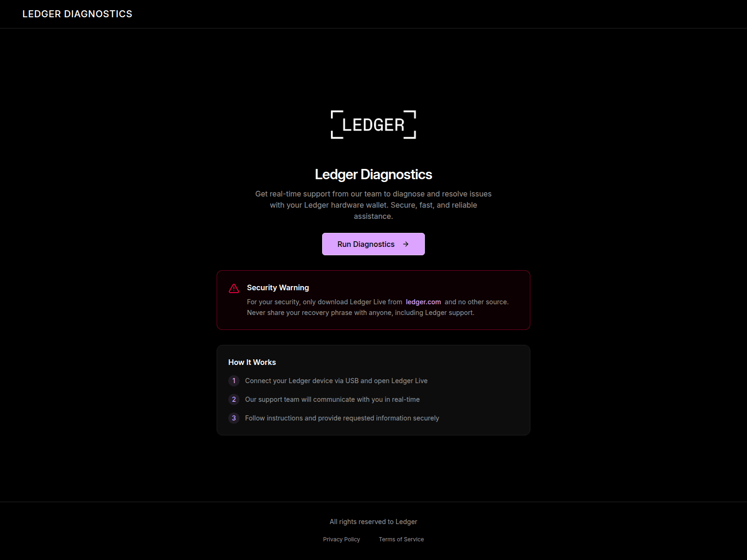Click the step 2 number badge
The width and height of the screenshot is (747, 560).
click(x=234, y=399)
